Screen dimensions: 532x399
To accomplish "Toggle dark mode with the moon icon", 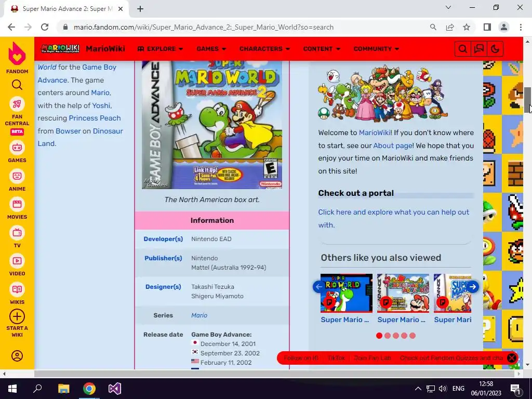I will click(x=495, y=49).
